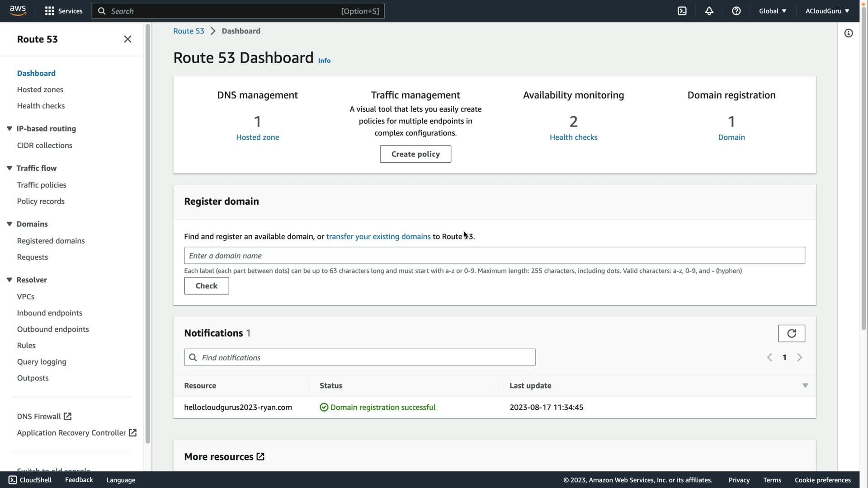Open the Services grid menu

[x=50, y=11]
